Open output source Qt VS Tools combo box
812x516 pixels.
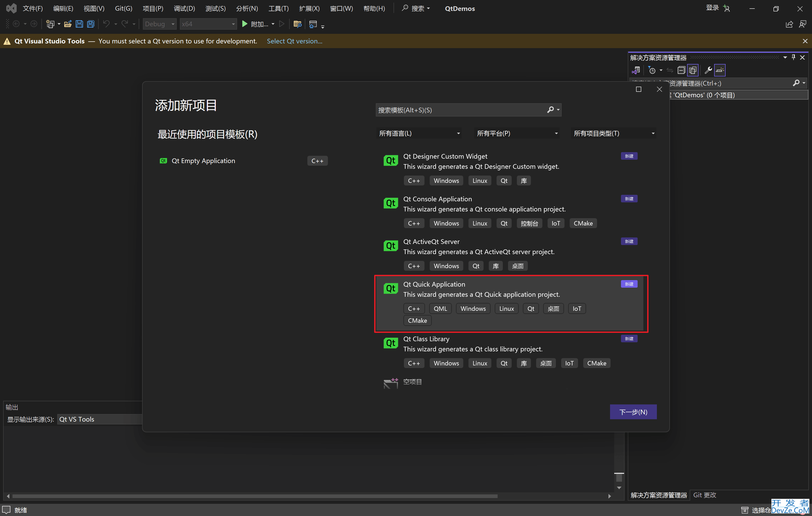100,419
